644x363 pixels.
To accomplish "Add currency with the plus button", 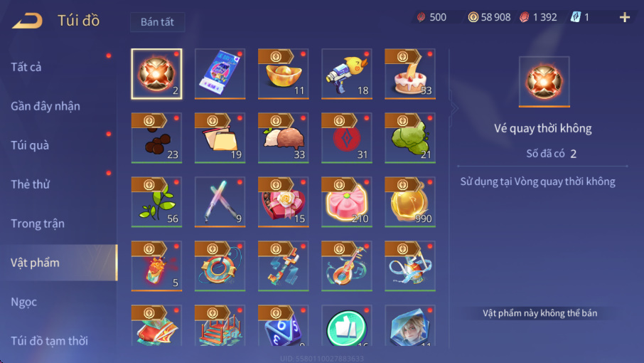I will pyautogui.click(x=625, y=17).
